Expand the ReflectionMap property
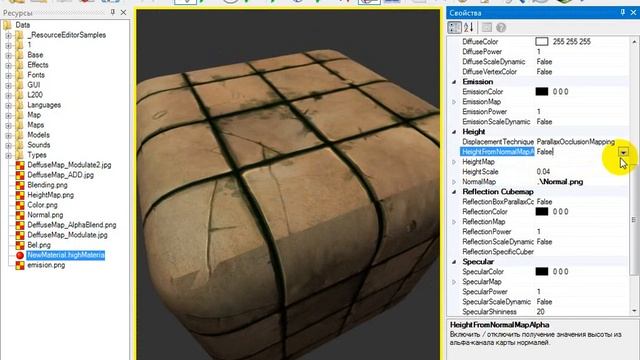Screen dimensions: 640x360 coord(454,222)
